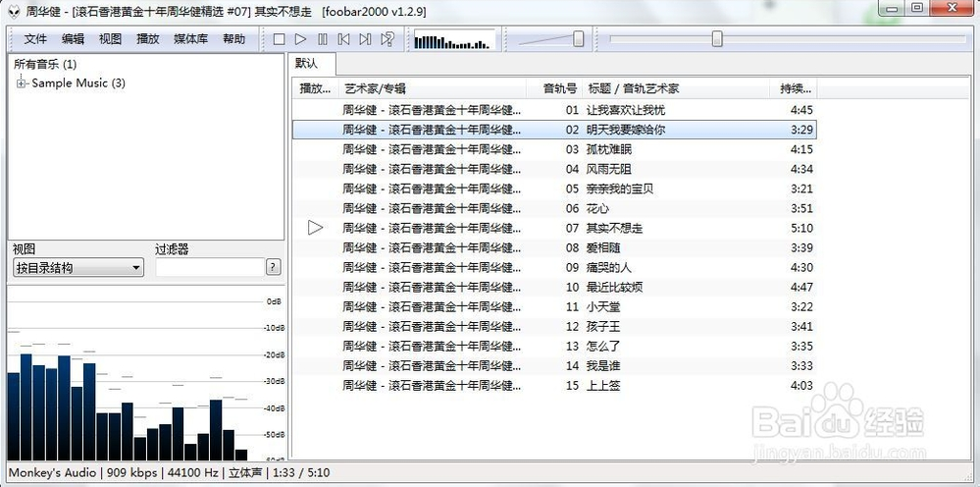Select track 11 小天堂

[x=555, y=307]
